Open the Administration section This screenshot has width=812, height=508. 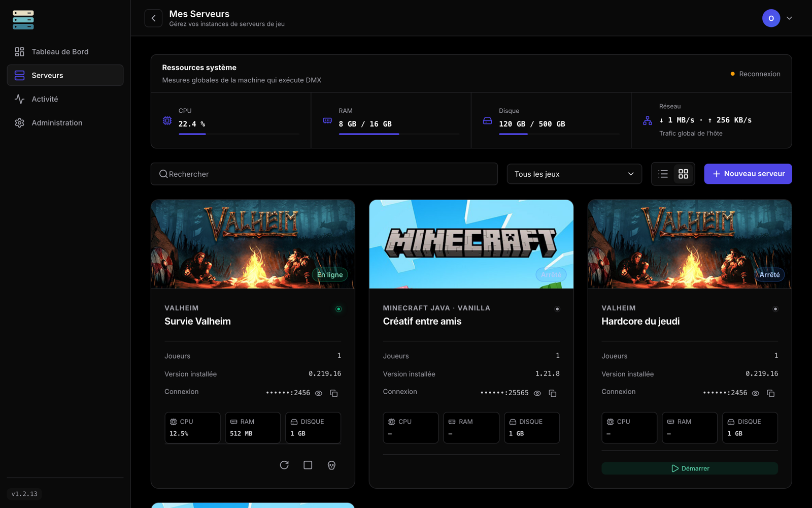[x=65, y=123]
